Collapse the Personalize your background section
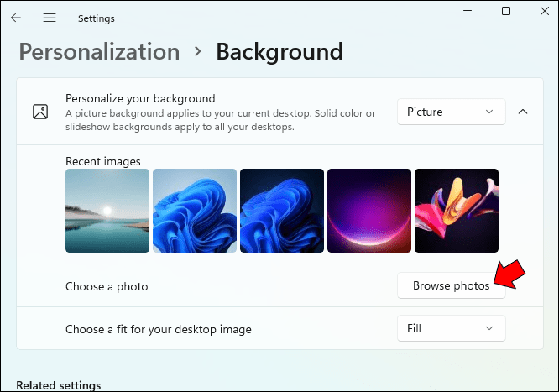Viewport: 559px width, 392px height. tap(522, 112)
